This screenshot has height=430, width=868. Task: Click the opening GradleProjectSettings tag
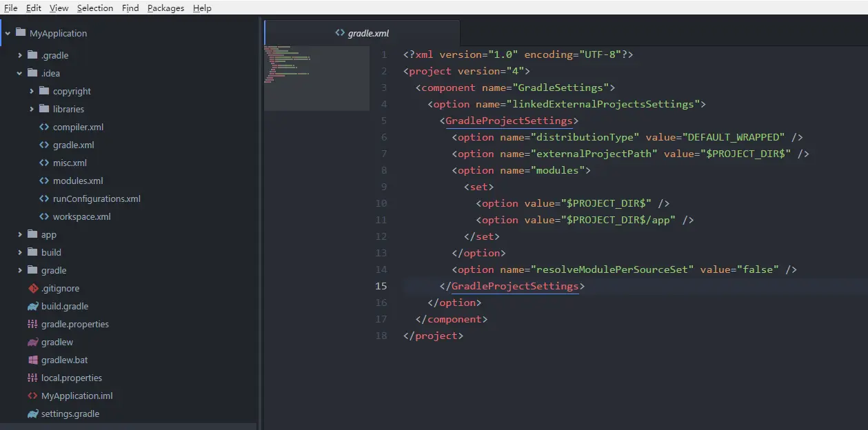(x=509, y=121)
